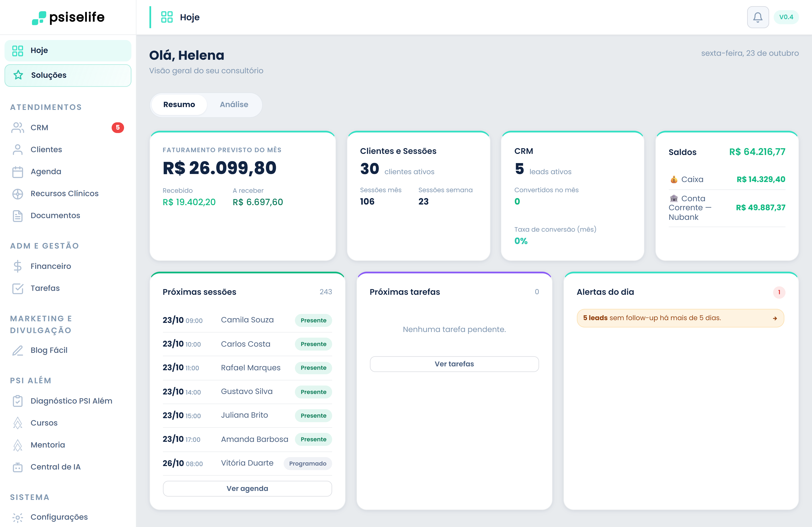Click the V0.4 version badge
Image resolution: width=812 pixels, height=527 pixels.
tap(786, 17)
